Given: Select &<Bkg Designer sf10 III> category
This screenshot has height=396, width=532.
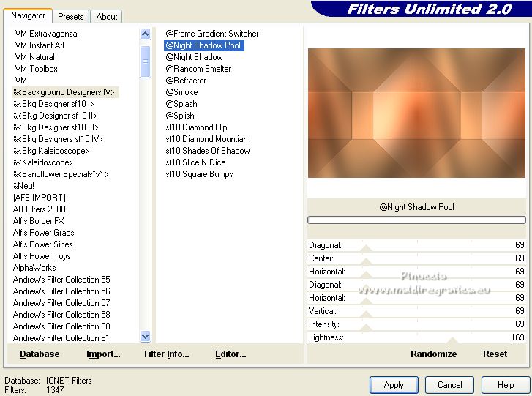Looking at the screenshot, I should 56,127.
